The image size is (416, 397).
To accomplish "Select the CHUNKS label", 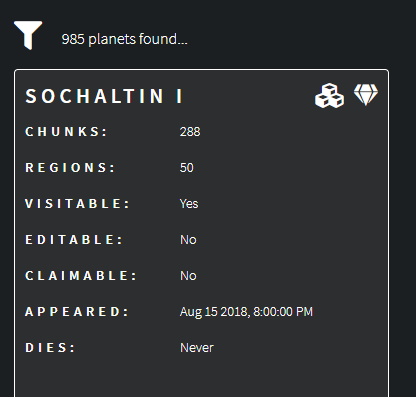I will click(66, 132).
